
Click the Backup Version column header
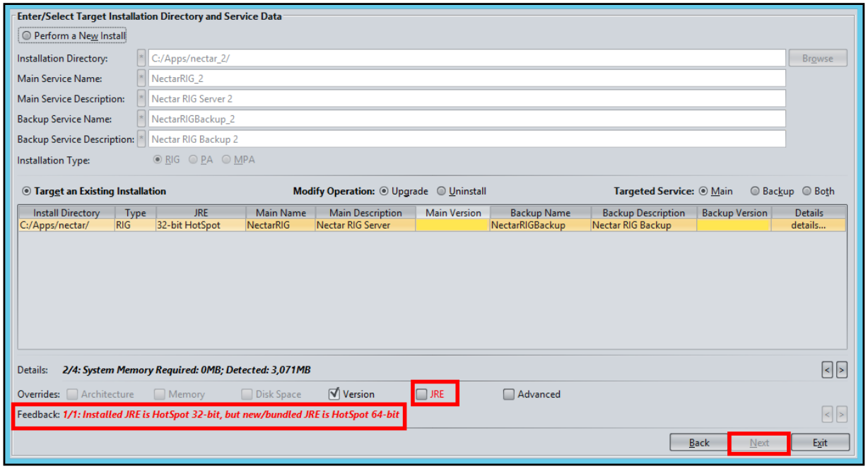click(734, 213)
